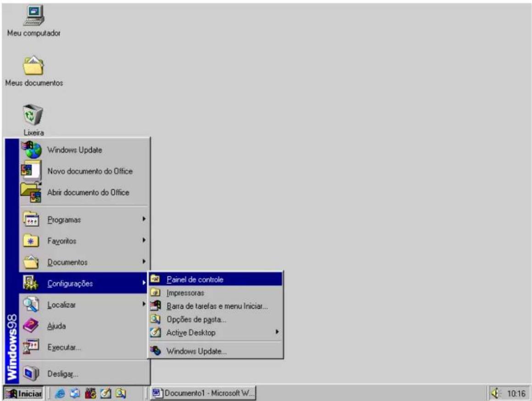Click the 10:16 system clock
Image resolution: width=532 pixels, height=401 pixels.
click(516, 394)
